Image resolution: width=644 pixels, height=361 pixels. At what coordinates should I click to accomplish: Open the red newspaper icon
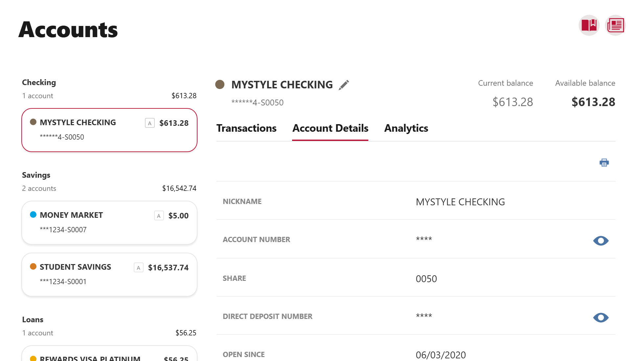pyautogui.click(x=615, y=25)
